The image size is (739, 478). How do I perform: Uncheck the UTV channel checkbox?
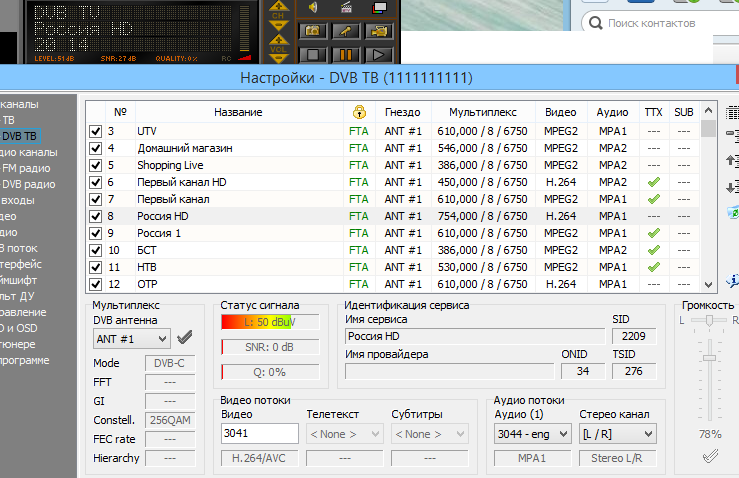[95, 131]
